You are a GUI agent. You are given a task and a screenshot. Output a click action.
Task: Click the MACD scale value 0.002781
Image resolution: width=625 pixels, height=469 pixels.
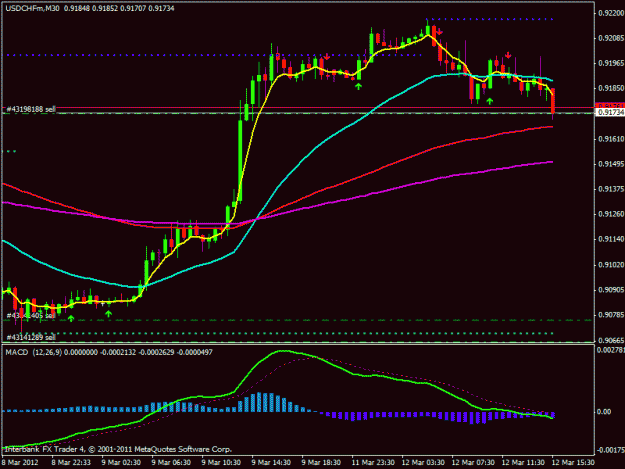611,350
